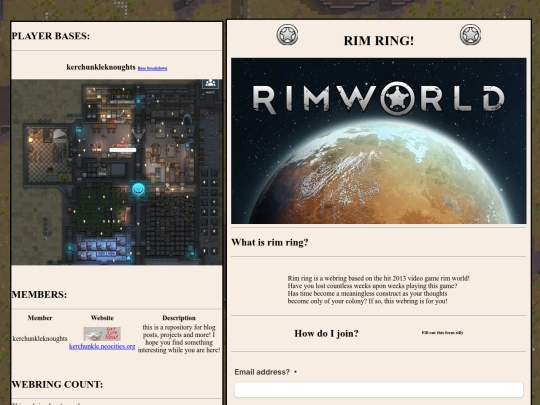Click the 'What is rim ring?' heading
540x405 pixels.
270,242
